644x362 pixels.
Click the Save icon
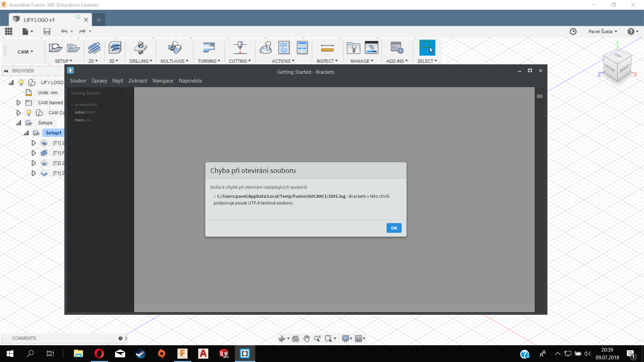pos(47,32)
